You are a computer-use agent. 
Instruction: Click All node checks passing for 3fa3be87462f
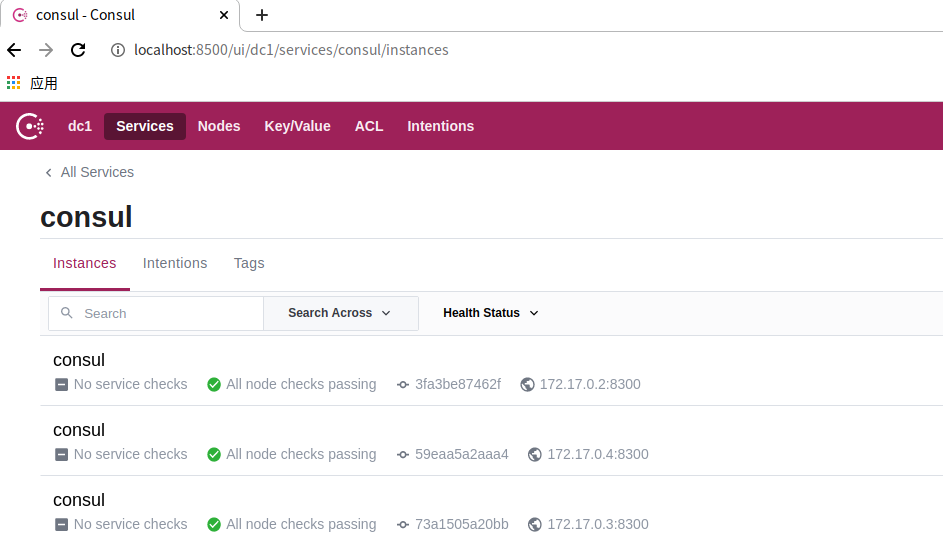pyautogui.click(x=301, y=384)
